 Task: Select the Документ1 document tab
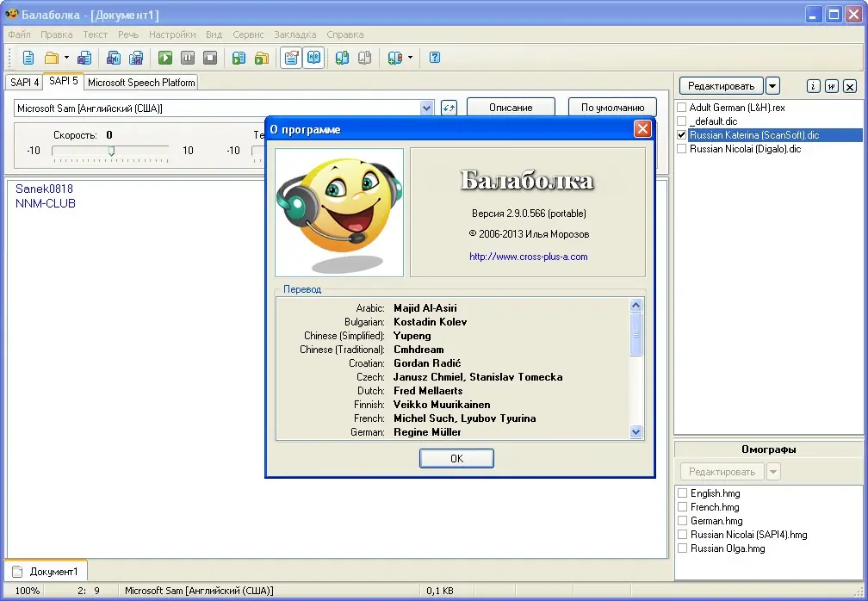tap(46, 571)
